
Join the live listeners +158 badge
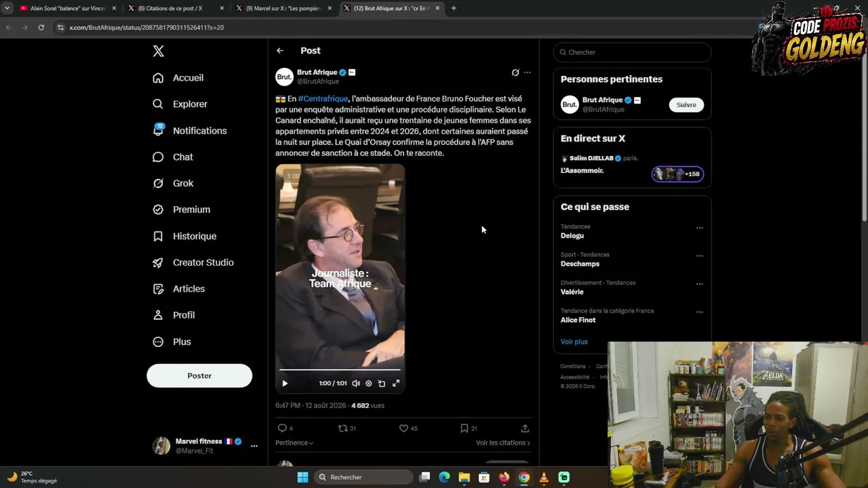click(677, 174)
